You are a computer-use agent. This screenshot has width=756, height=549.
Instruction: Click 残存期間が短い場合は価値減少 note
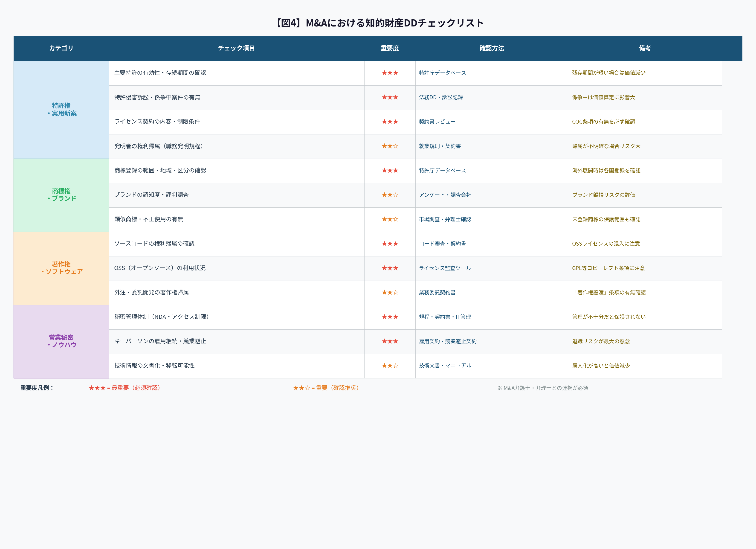[609, 73]
